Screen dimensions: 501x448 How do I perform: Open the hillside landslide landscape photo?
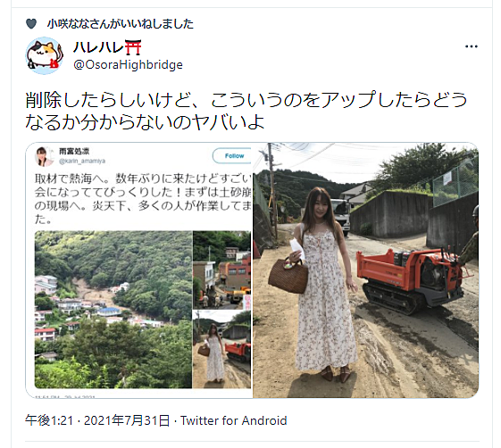point(113,310)
